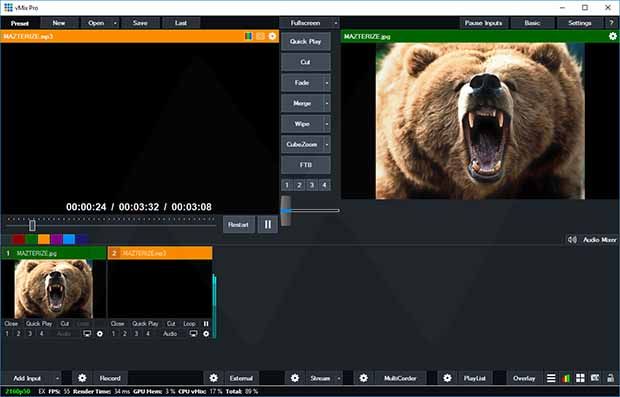The height and width of the screenshot is (397, 620).
Task: Toggle overlay 3 on input 2
Action: click(136, 334)
